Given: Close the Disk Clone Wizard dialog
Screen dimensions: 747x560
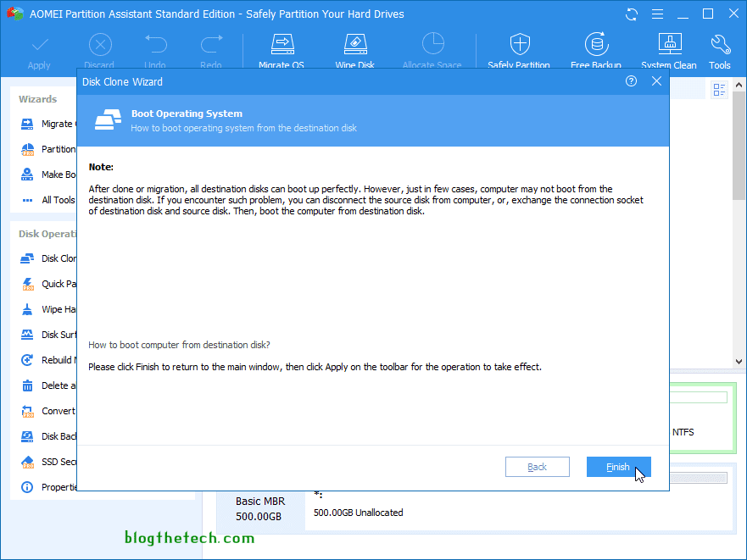Looking at the screenshot, I should click(x=656, y=81).
